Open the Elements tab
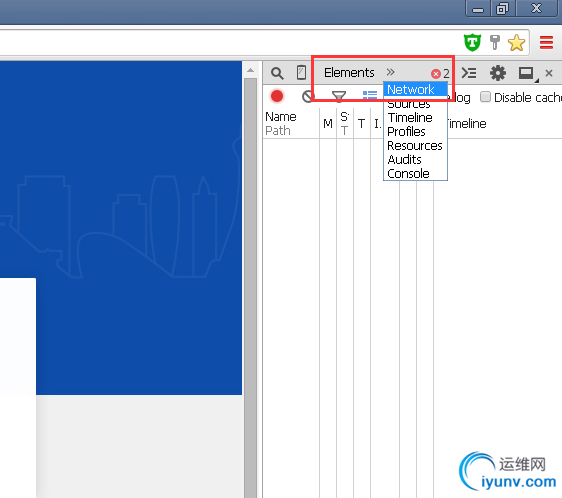 [349, 73]
